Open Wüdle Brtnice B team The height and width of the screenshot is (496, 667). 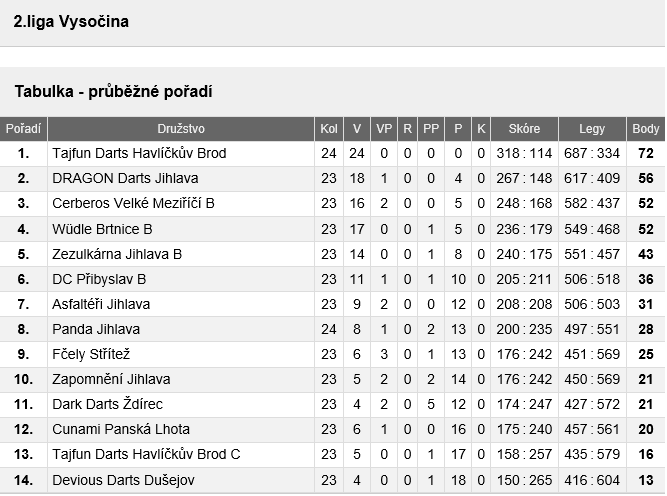(102, 229)
